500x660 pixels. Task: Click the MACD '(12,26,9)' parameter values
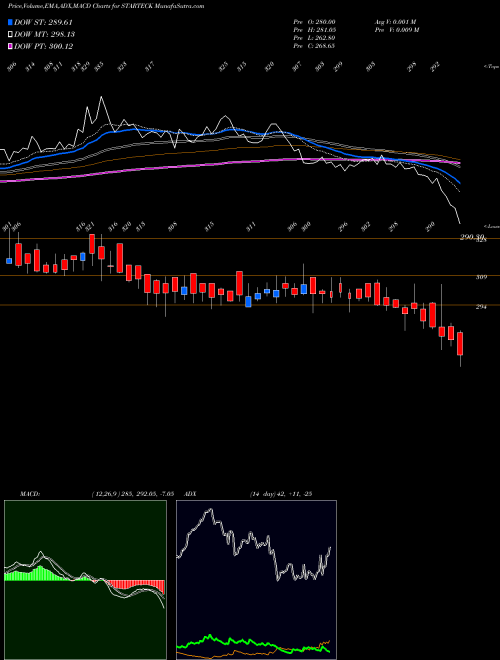pyautogui.click(x=132, y=494)
